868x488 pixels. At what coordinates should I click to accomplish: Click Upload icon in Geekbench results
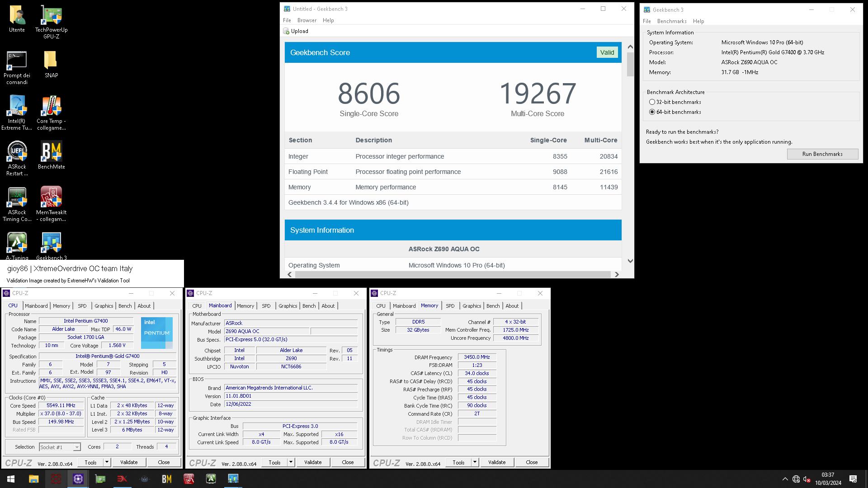pos(286,31)
